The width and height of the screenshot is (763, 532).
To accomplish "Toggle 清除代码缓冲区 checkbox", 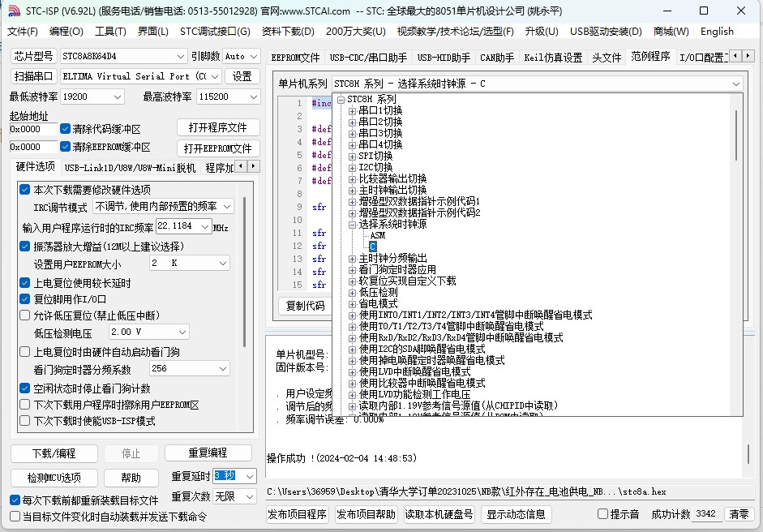I will click(x=65, y=128).
